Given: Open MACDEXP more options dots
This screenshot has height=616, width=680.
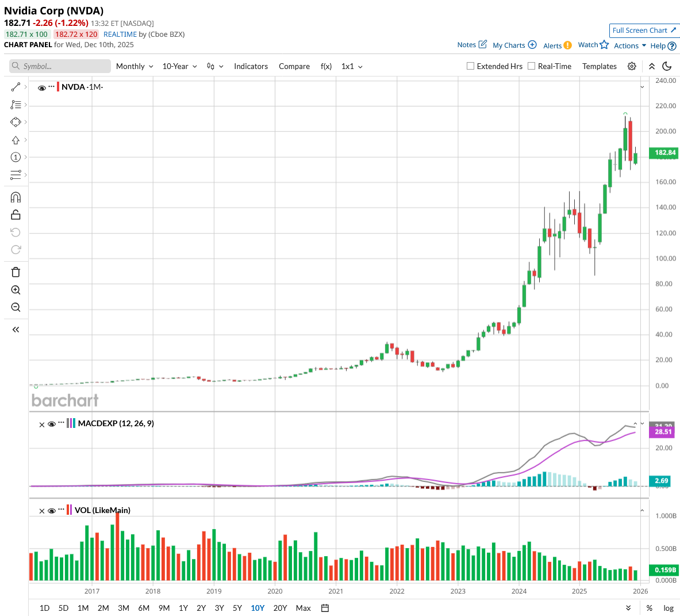Looking at the screenshot, I should pyautogui.click(x=61, y=423).
